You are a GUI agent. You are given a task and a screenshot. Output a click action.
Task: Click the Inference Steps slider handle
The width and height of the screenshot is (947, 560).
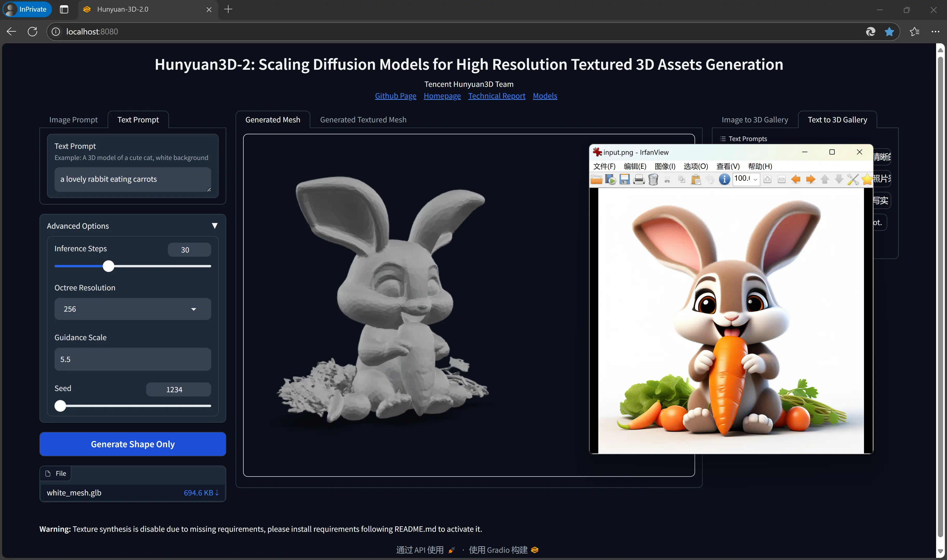click(x=108, y=267)
